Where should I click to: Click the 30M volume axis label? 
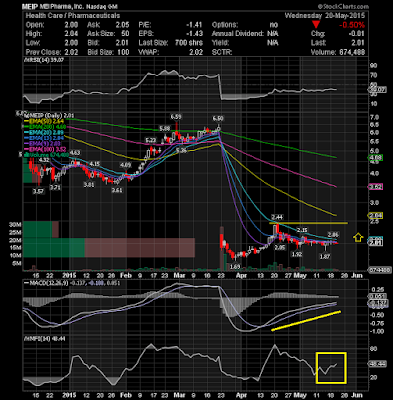[x=16, y=224]
